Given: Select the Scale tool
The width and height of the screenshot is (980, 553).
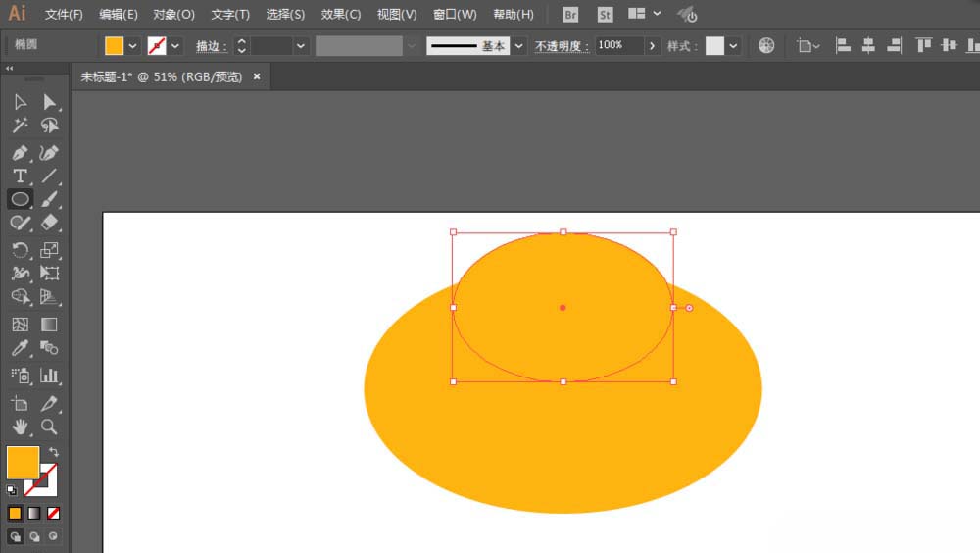Looking at the screenshot, I should tap(49, 250).
